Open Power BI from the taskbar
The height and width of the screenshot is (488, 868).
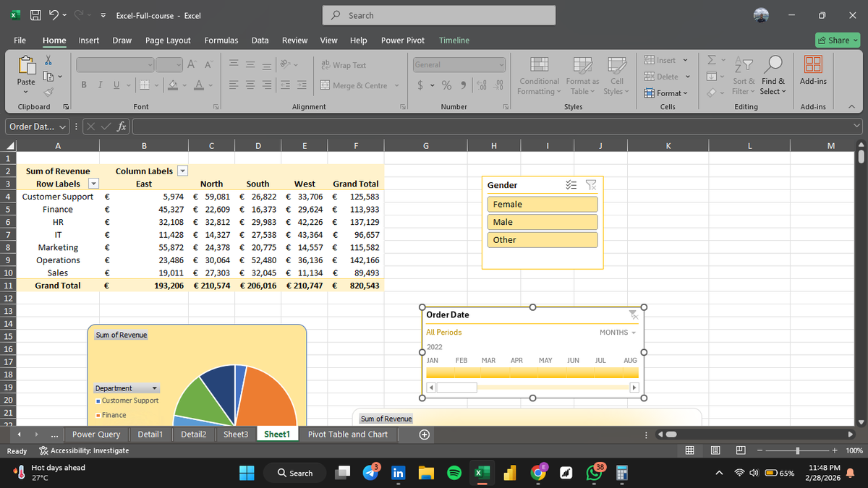tap(510, 473)
